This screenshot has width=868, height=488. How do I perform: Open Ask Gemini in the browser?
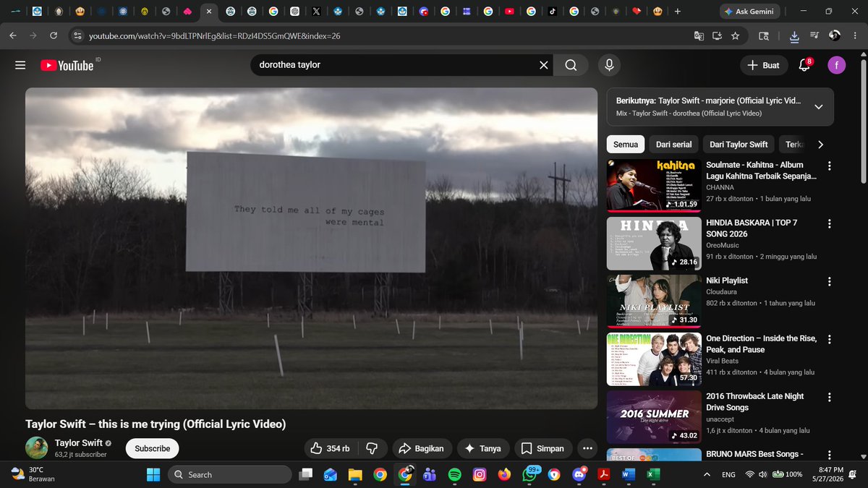(x=751, y=12)
